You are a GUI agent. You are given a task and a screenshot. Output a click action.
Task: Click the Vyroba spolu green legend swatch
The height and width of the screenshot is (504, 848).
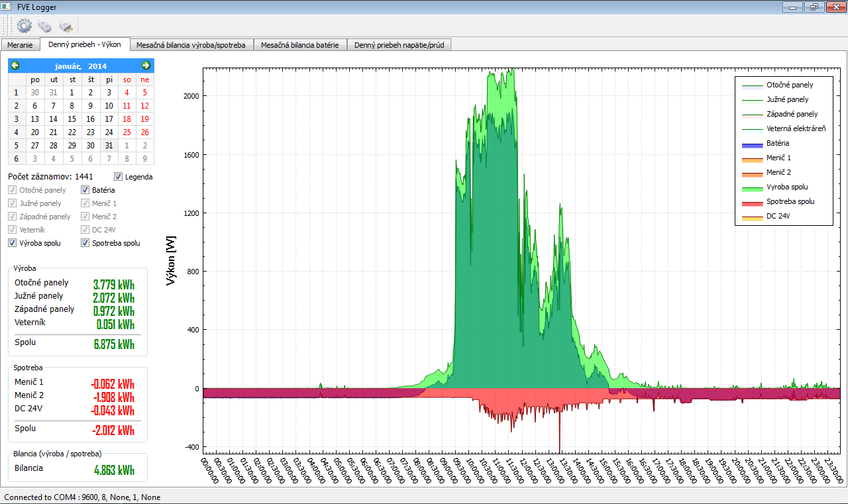click(751, 188)
